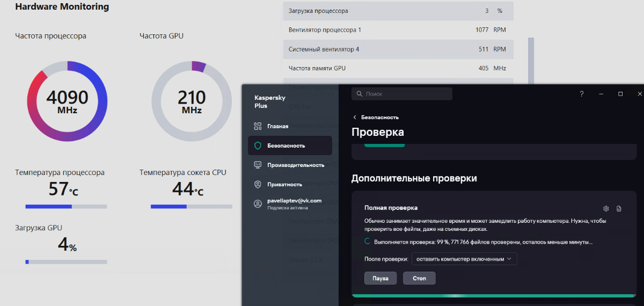Click the Поиск search field in Kaspersky
644x306 pixels.
click(402, 94)
